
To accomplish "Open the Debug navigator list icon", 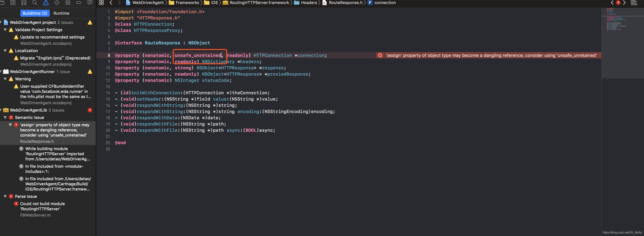I will tap(68, 3).
